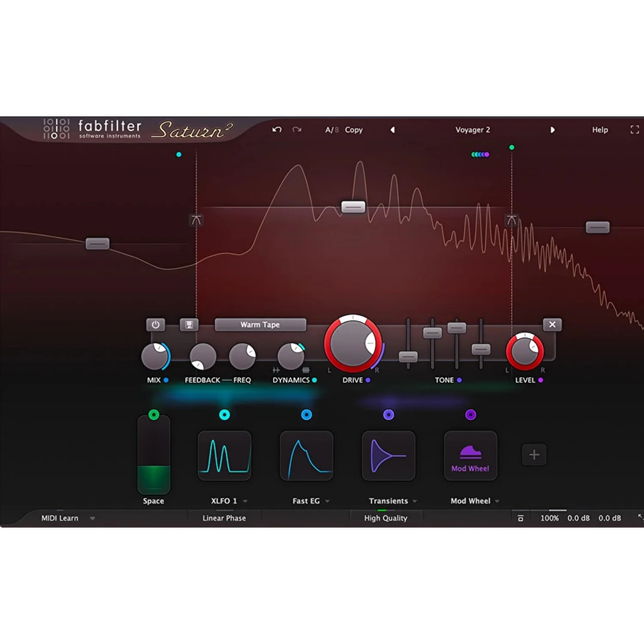Open the Voyager 2 preset menu
644x644 pixels.
[473, 130]
